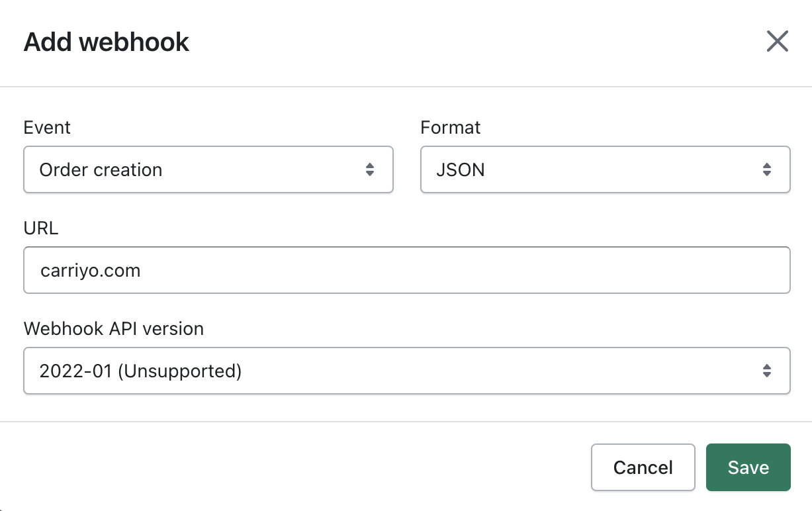Image resolution: width=812 pixels, height=511 pixels.
Task: Open the Event dropdown
Action: click(208, 169)
